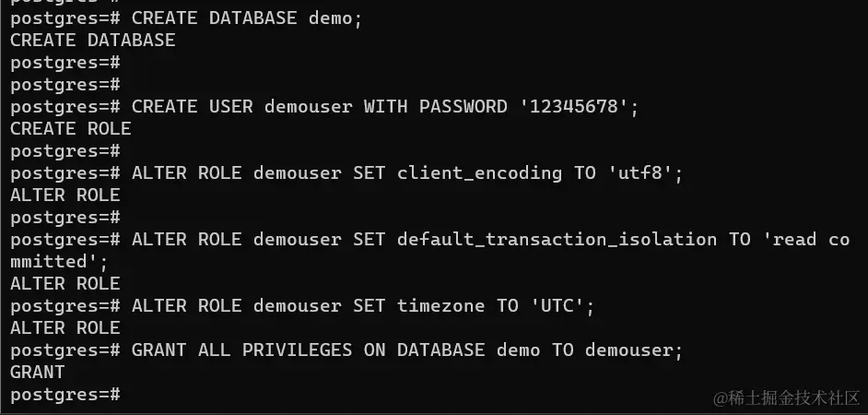
Task: Click the GRANT ALL PRIVILEGES command line
Action: pyautogui.click(x=346, y=350)
